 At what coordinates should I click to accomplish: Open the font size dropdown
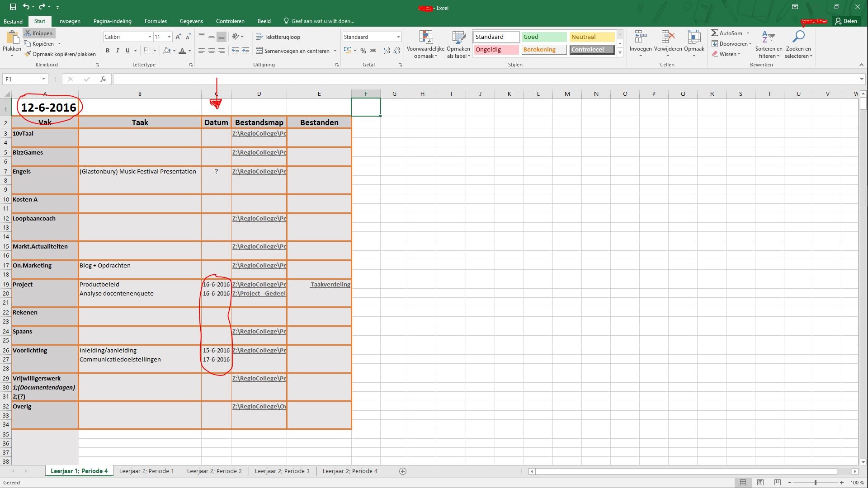[169, 37]
